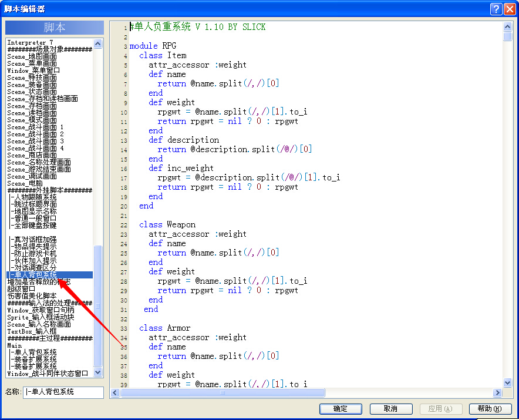This screenshot has width=519, height=420.
Task: Click 'class Armor' code line
Action: [x=164, y=328]
